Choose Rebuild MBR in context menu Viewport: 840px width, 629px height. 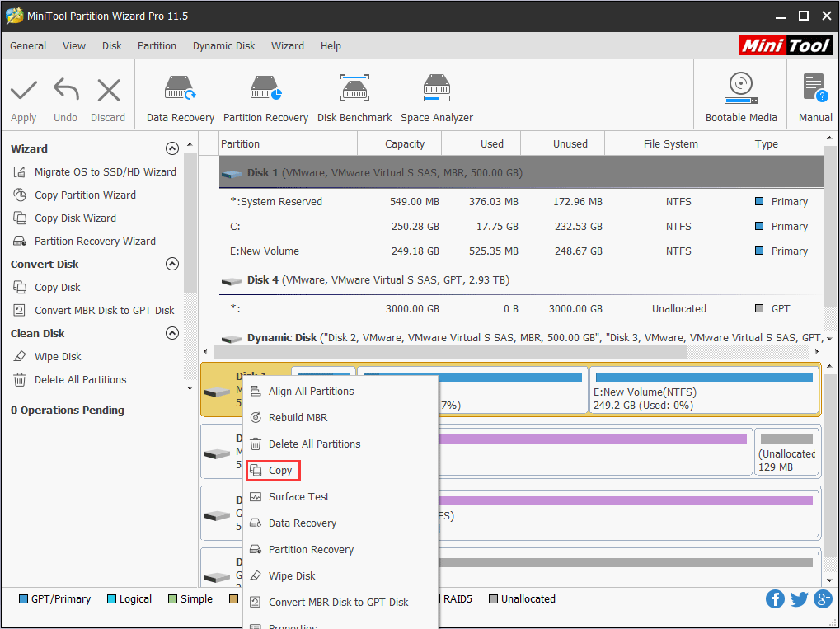click(340, 417)
